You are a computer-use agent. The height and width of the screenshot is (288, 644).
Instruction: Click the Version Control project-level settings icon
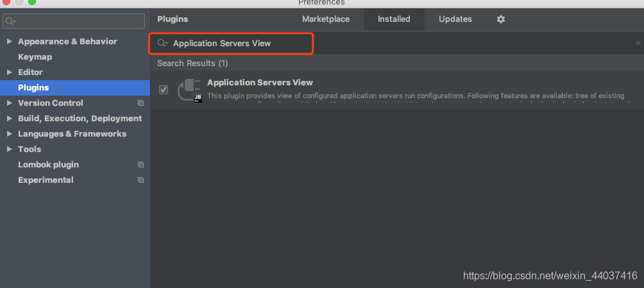click(140, 103)
